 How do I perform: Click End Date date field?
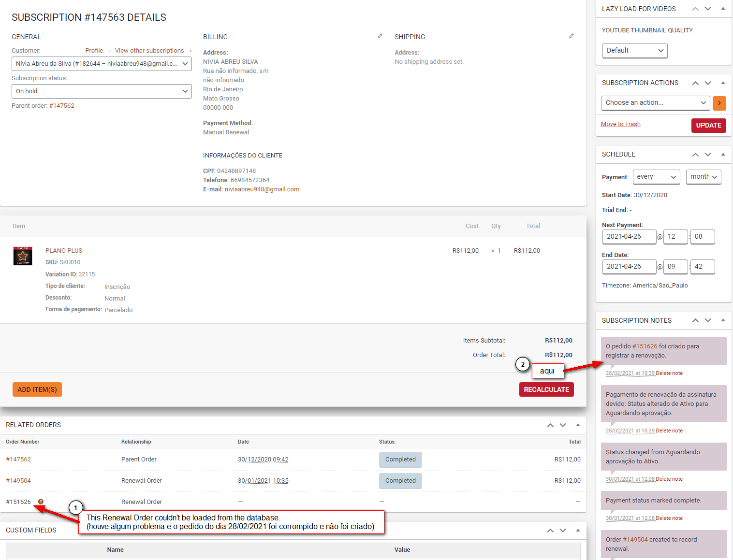pos(630,267)
